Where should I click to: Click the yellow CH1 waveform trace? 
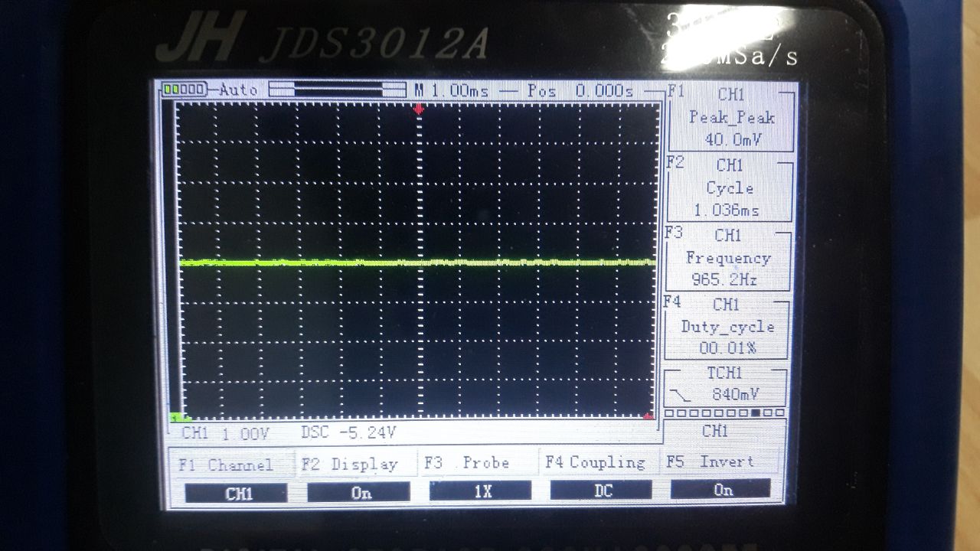coord(418,262)
